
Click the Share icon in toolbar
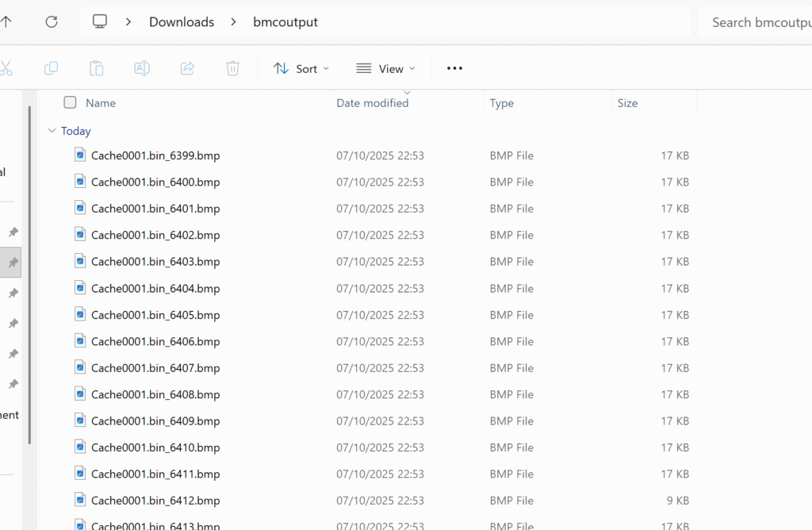(188, 68)
